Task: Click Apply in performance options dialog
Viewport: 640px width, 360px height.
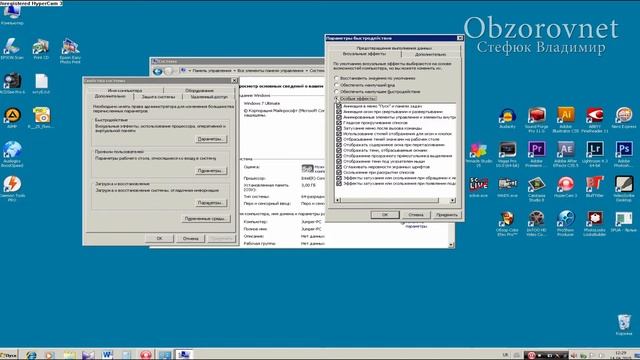Action: point(447,215)
